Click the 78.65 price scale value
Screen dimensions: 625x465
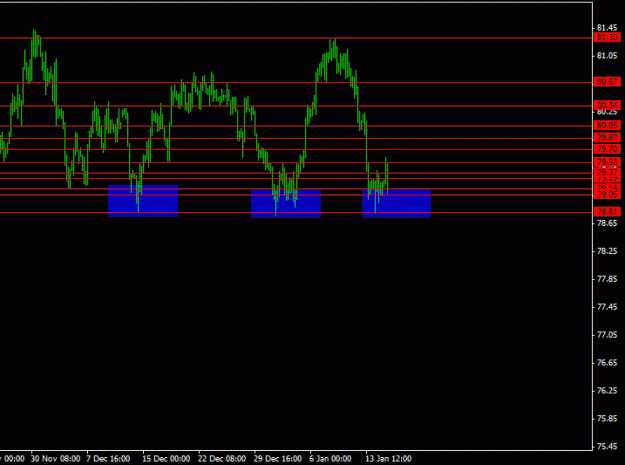tap(607, 223)
